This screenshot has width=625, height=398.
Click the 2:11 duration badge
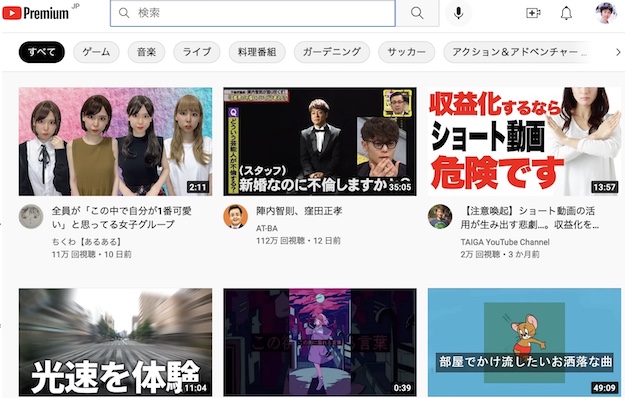[198, 187]
